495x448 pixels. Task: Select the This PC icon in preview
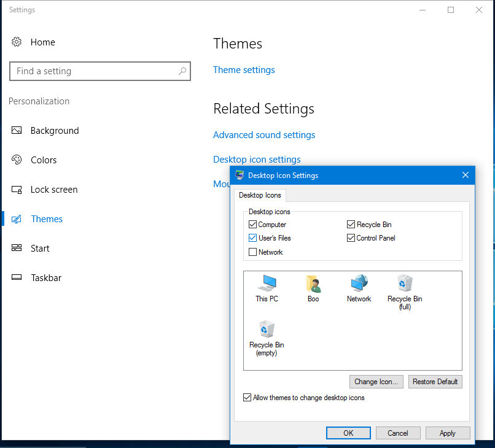(267, 284)
